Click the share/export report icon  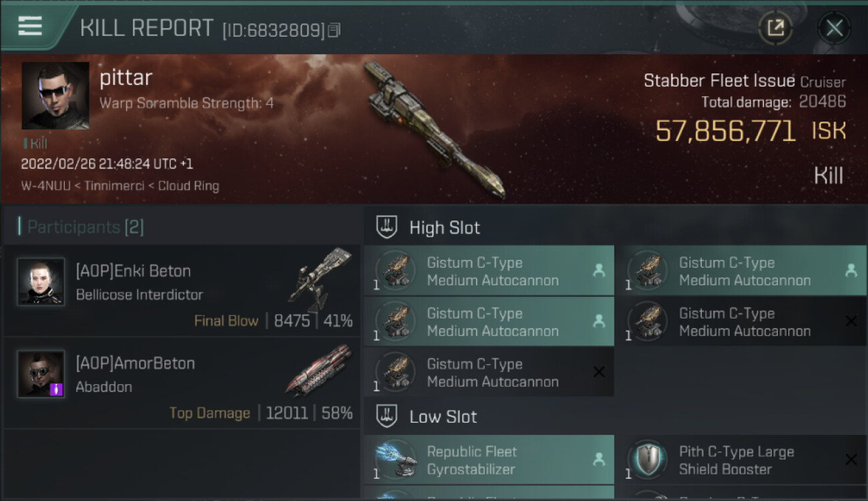(775, 28)
